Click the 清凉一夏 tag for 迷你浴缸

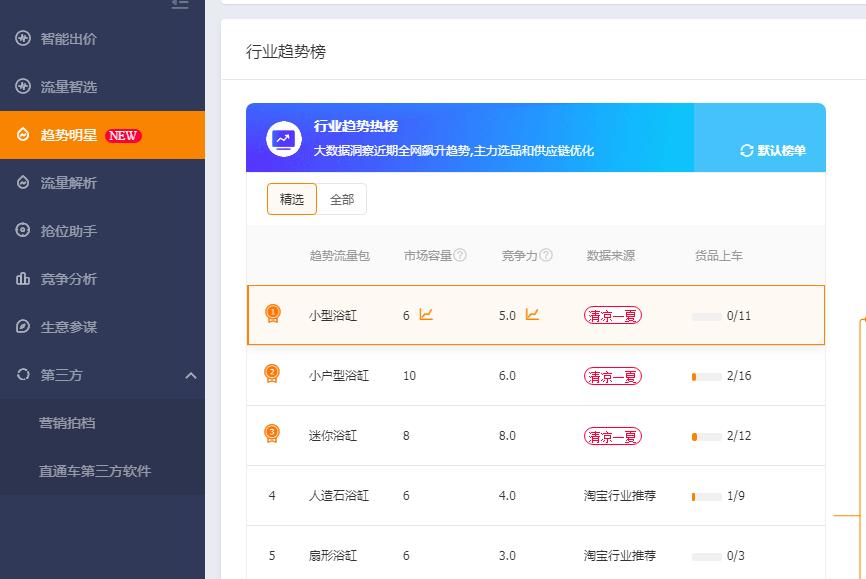[611, 436]
